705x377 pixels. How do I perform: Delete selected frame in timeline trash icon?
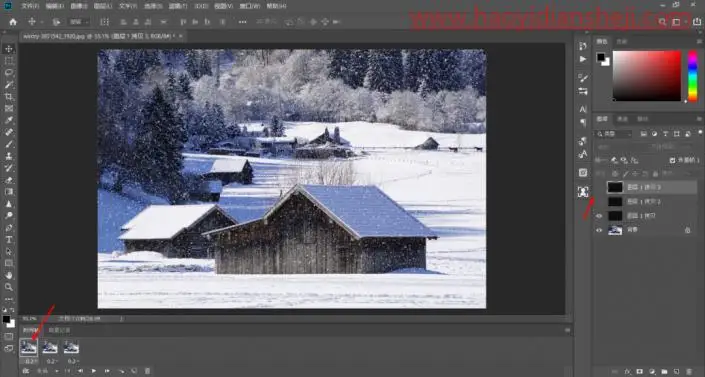coord(147,371)
